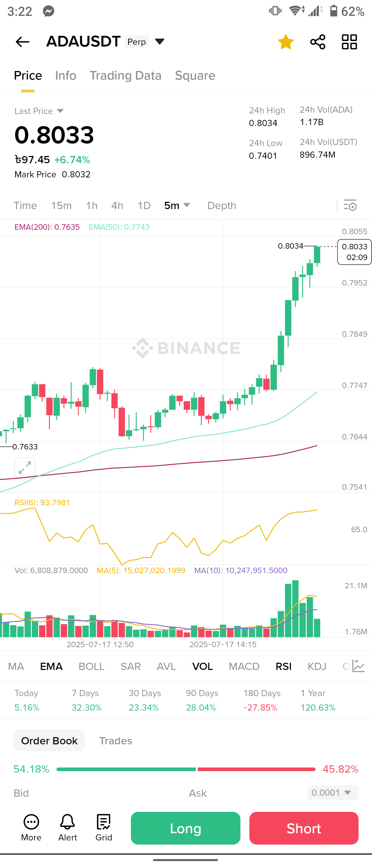Tap the back arrow icon
The width and height of the screenshot is (372, 868).
pyautogui.click(x=23, y=42)
